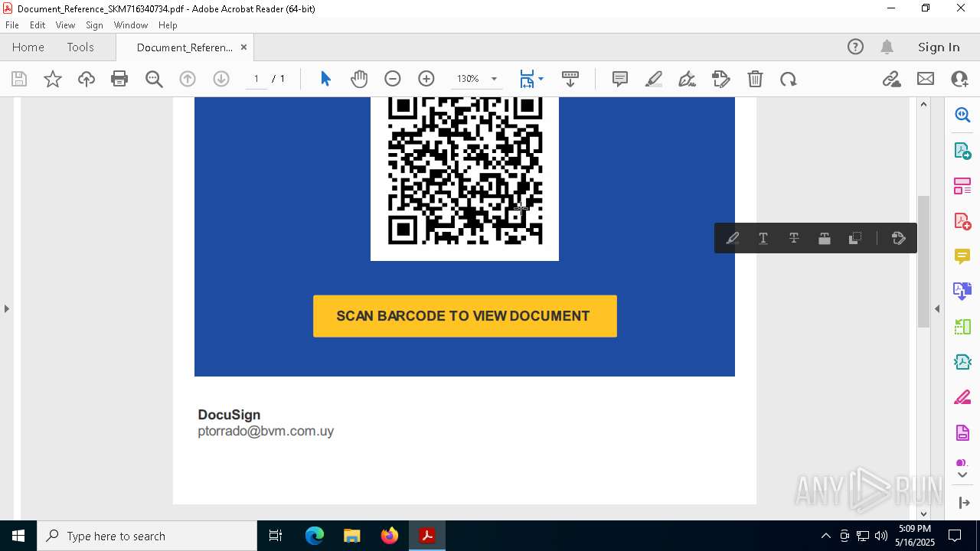Open the sign document pen tool
The height and width of the screenshot is (551, 980).
click(688, 79)
